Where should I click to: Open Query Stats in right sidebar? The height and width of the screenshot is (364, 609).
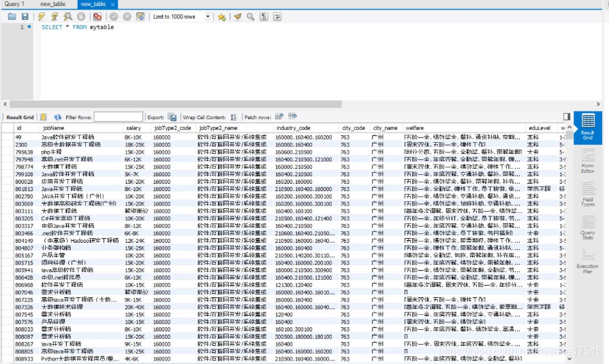(588, 227)
